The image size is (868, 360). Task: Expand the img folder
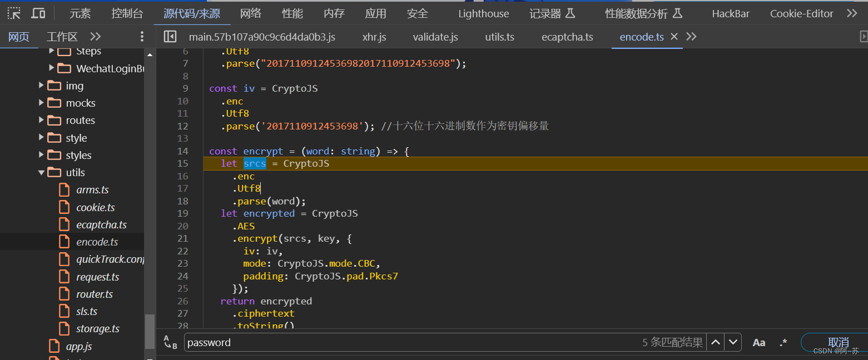tap(40, 86)
